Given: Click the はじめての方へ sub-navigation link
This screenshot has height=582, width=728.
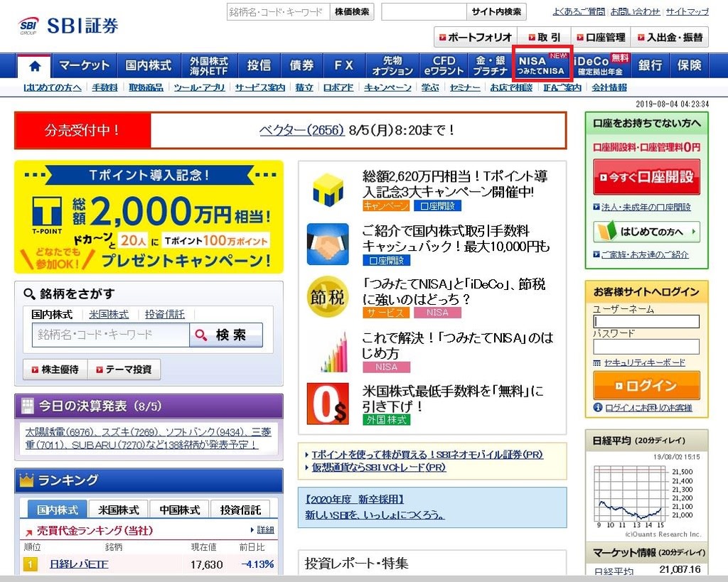Looking at the screenshot, I should click(52, 87).
